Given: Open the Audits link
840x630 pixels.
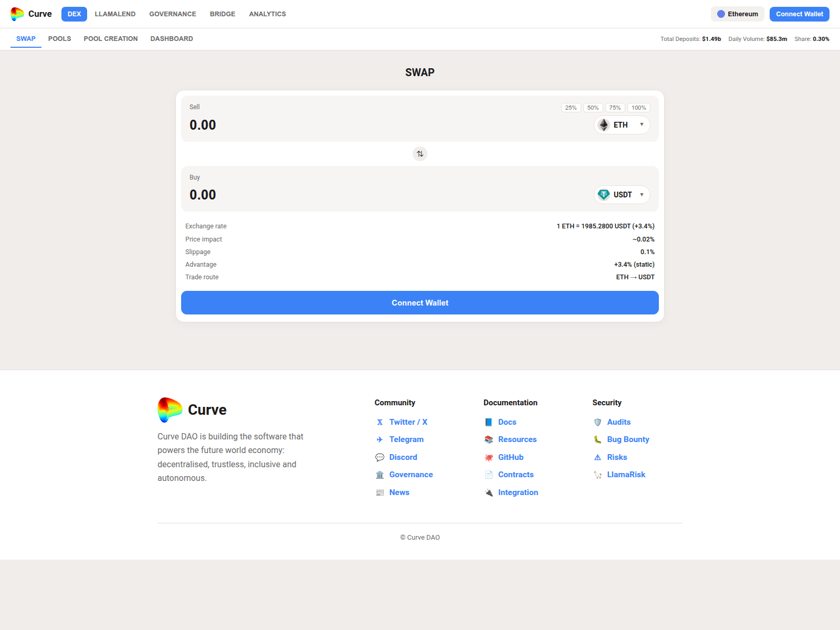Looking at the screenshot, I should pos(619,422).
